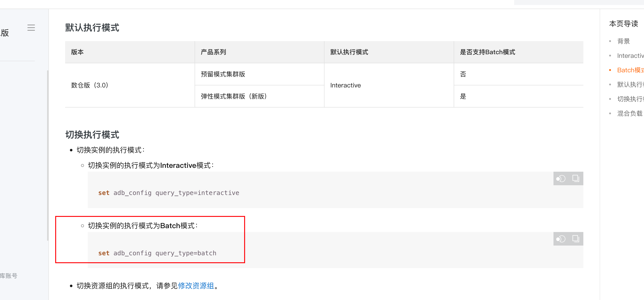Go to Interactive section in page guide
644x300 pixels.
(630, 56)
